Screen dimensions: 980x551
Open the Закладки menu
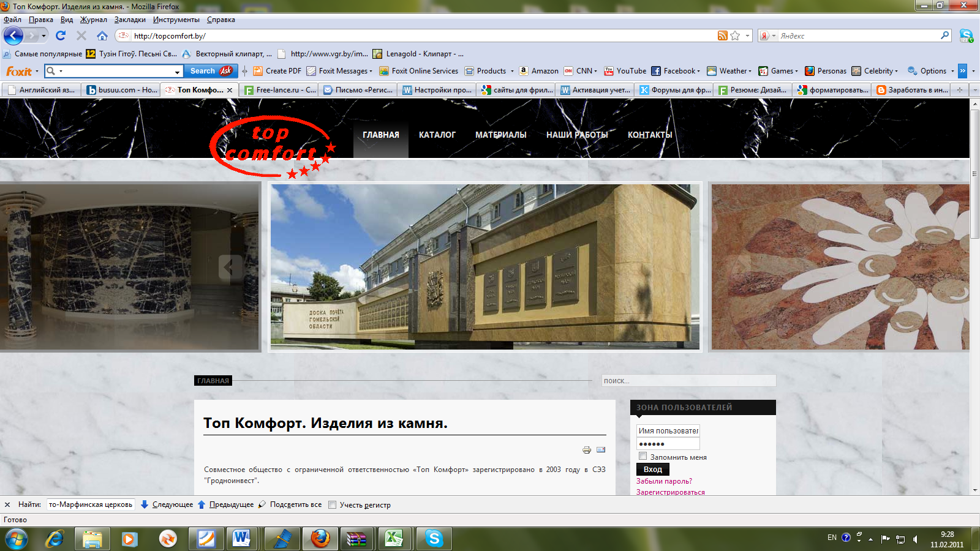point(130,20)
